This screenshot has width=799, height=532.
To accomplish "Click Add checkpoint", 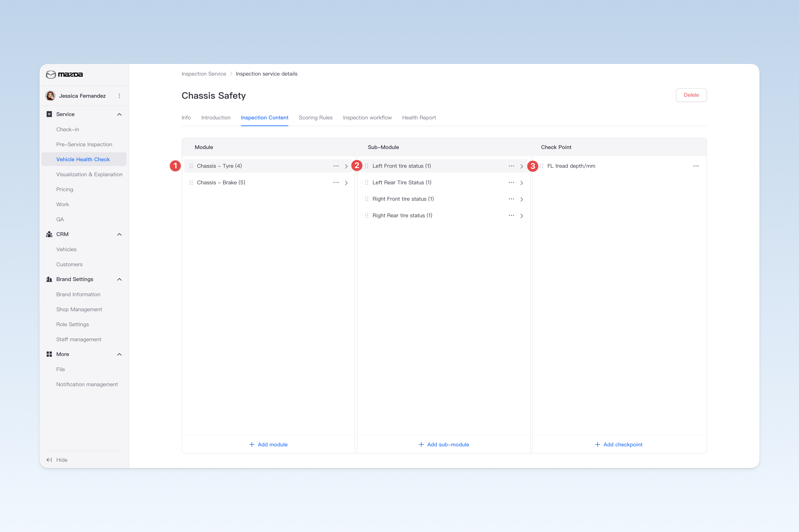I will click(x=619, y=444).
